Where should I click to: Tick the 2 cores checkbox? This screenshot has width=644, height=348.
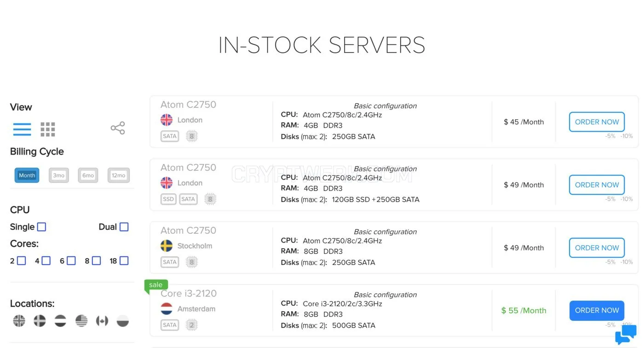tap(21, 261)
